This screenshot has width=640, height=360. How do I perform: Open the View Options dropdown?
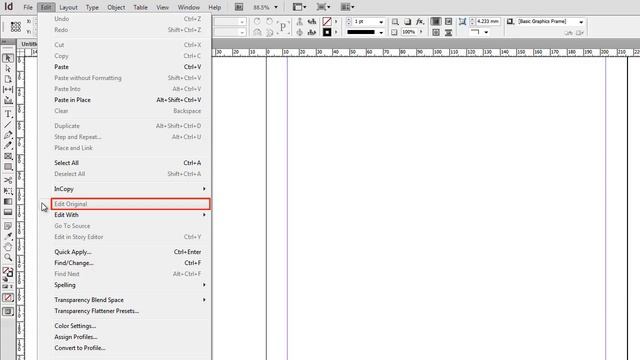pyautogui.click(x=300, y=7)
